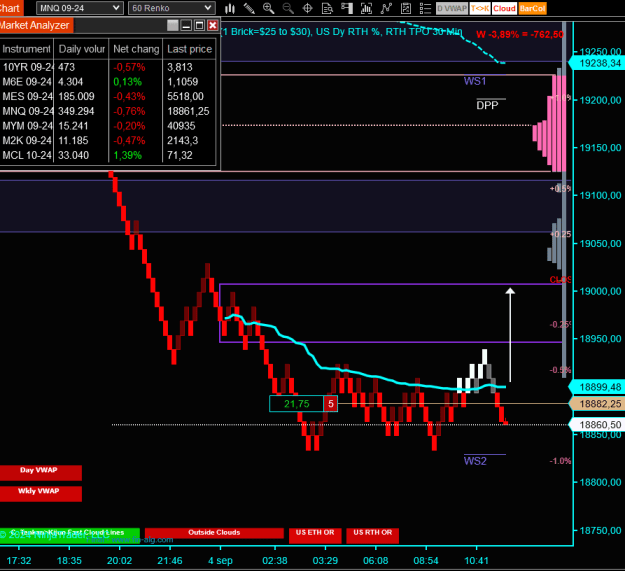The width and height of the screenshot is (625, 571).
Task: Select the M6E 09-24 instrument row
Action: tap(108, 82)
